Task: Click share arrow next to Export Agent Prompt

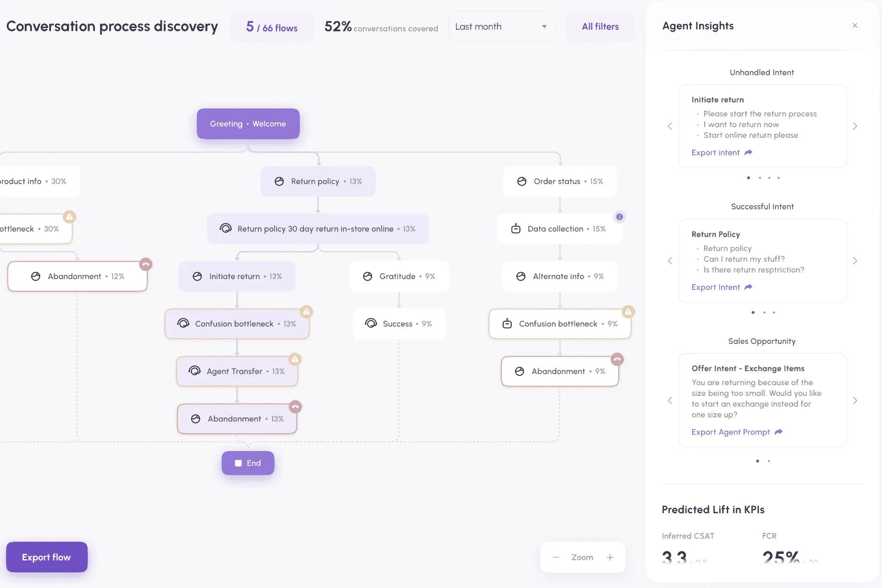Action: (779, 432)
